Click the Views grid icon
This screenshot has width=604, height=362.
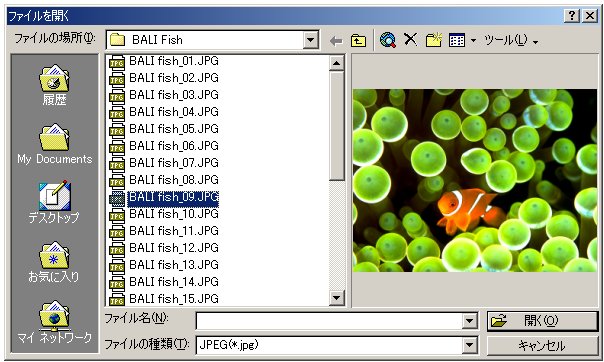tap(457, 40)
